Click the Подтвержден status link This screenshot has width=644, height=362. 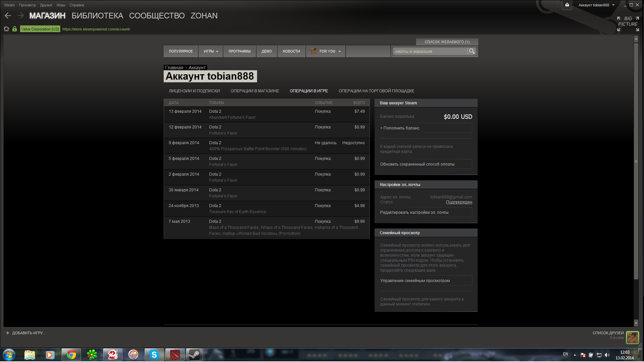(459, 202)
